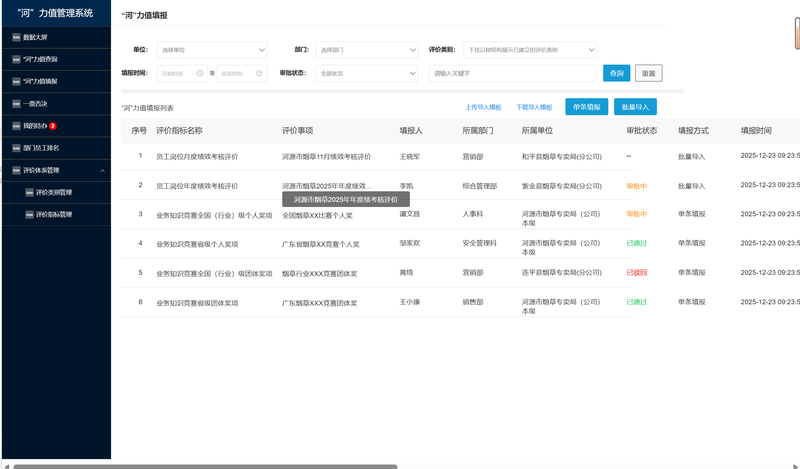Open the 部门 department dropdown
Image resolution: width=800 pixels, height=469 pixels.
click(367, 49)
